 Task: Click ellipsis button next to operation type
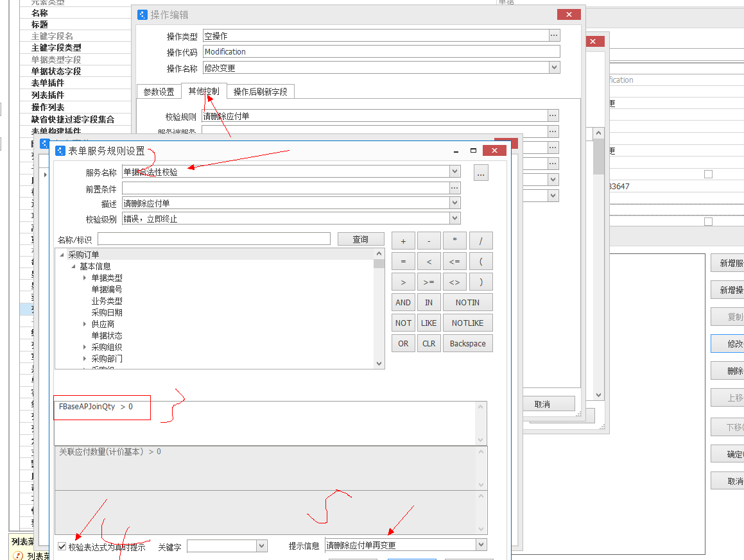click(554, 36)
